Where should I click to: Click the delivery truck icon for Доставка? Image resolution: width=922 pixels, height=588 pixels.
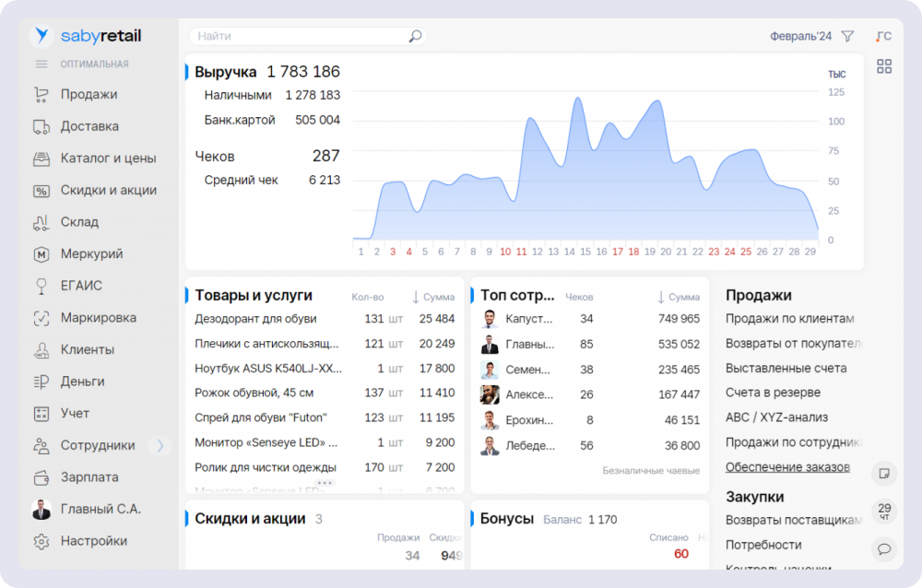point(41,126)
